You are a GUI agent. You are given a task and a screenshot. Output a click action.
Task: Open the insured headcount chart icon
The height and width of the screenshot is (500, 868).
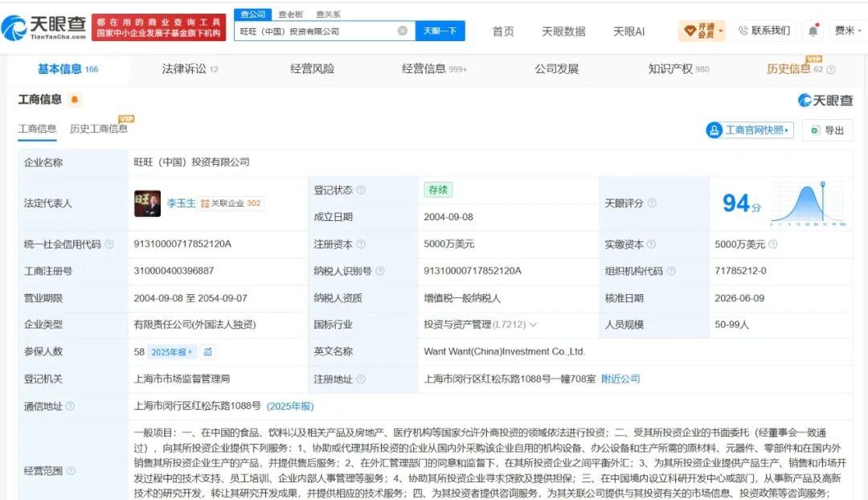pyautogui.click(x=207, y=351)
